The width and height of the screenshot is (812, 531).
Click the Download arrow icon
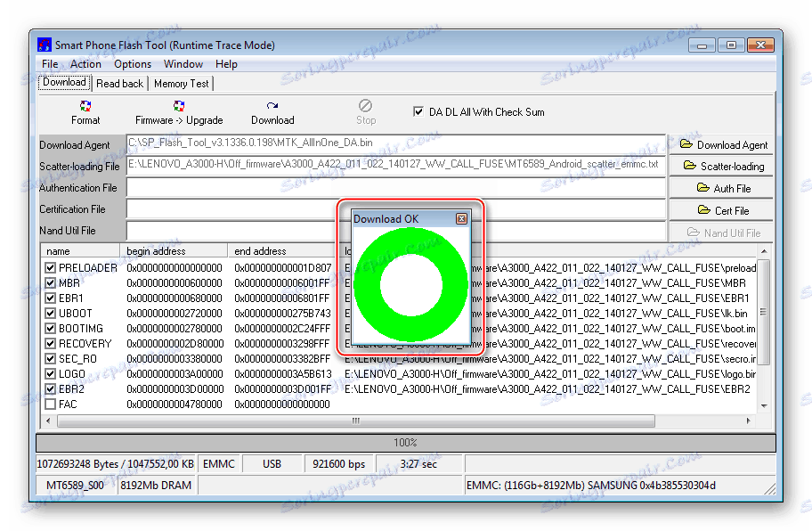[x=272, y=106]
